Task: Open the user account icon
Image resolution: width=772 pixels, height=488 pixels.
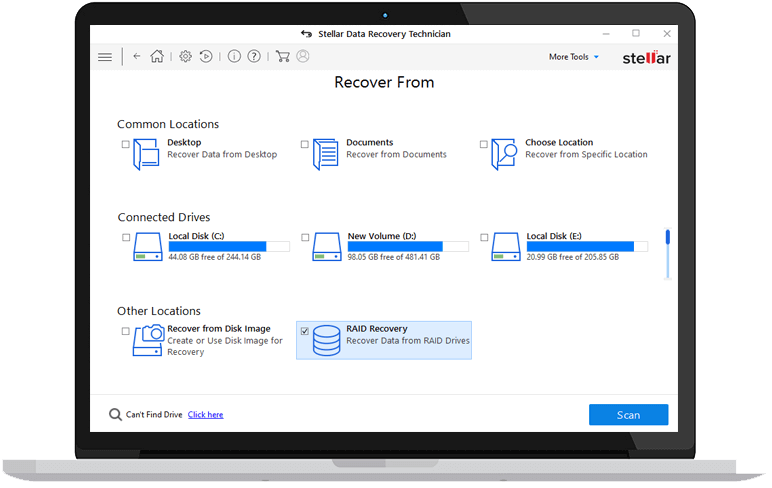Action: point(303,57)
